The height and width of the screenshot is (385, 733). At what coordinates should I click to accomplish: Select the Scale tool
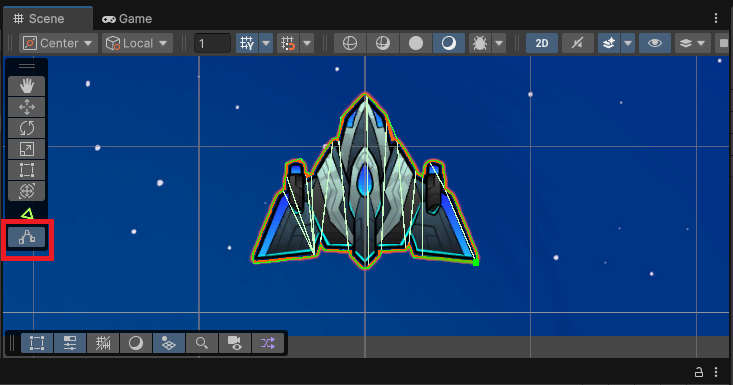[27, 149]
